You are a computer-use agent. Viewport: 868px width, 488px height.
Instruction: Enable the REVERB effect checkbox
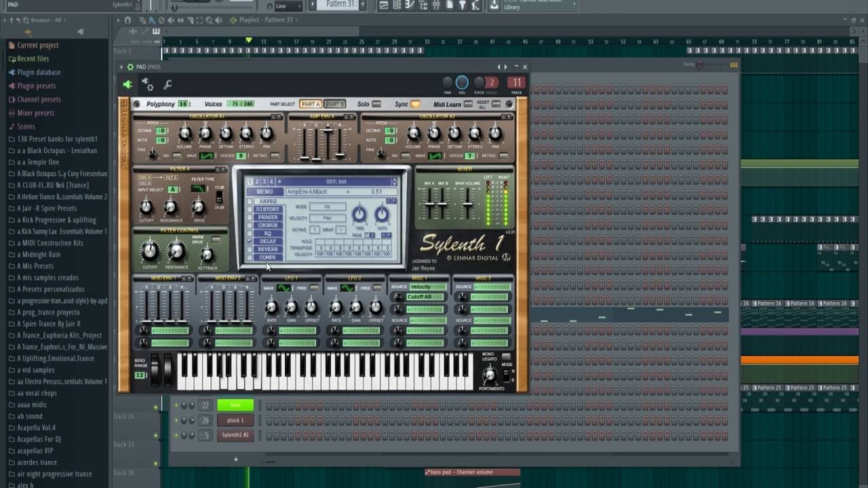click(x=250, y=249)
